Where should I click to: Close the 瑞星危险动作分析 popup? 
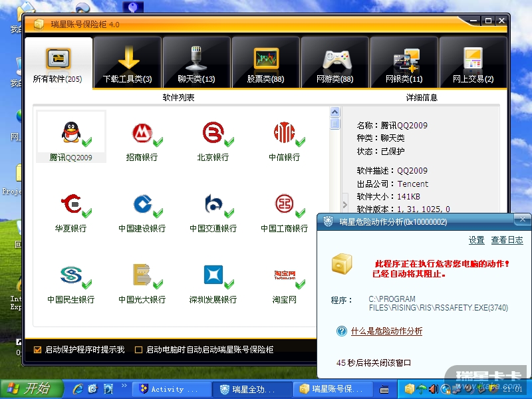point(522,219)
